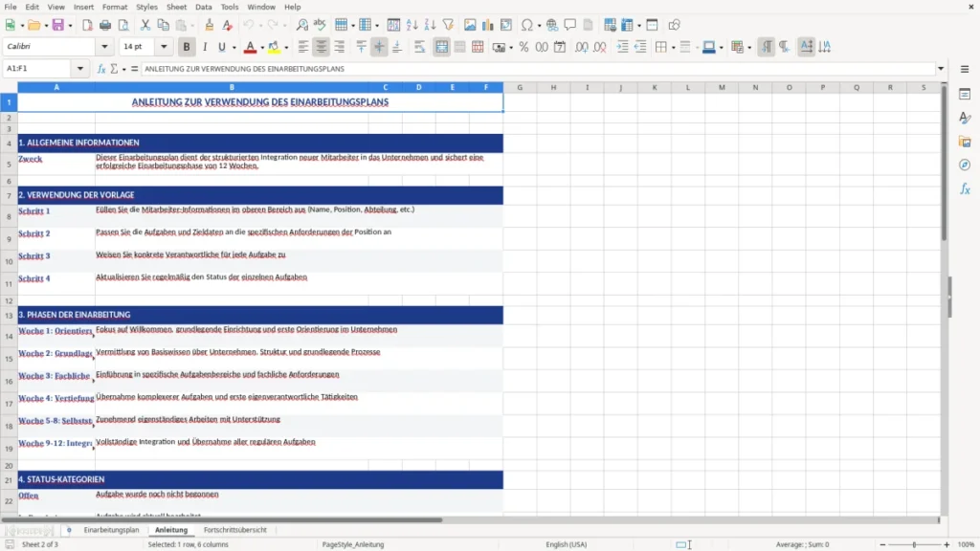
Task: Open Print Preview from the toolbar
Action: (123, 25)
